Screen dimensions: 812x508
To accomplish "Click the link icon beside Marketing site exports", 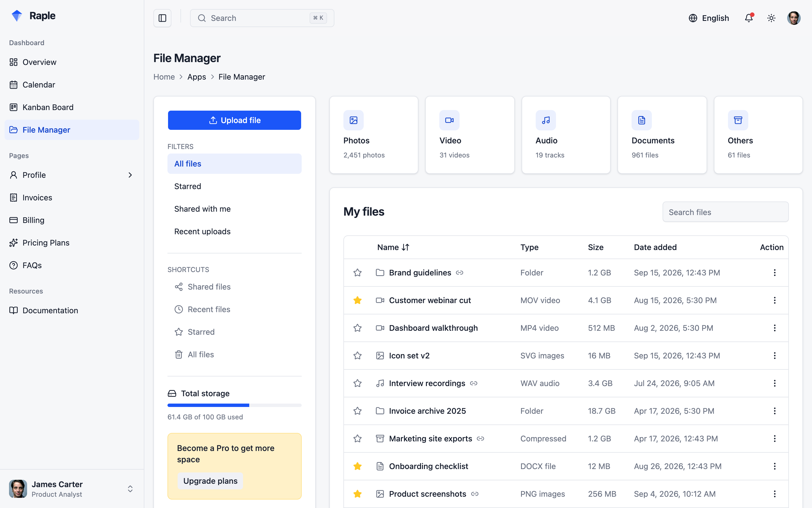I will (480, 439).
